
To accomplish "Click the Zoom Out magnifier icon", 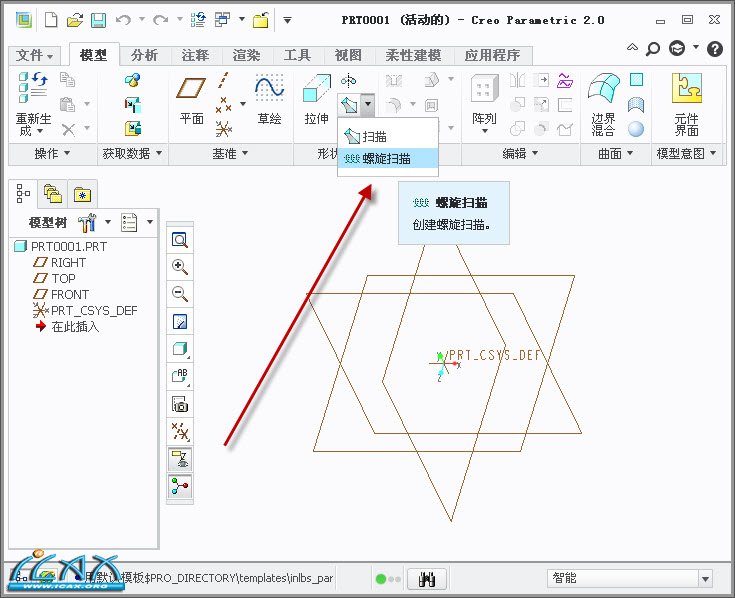I will [x=180, y=294].
